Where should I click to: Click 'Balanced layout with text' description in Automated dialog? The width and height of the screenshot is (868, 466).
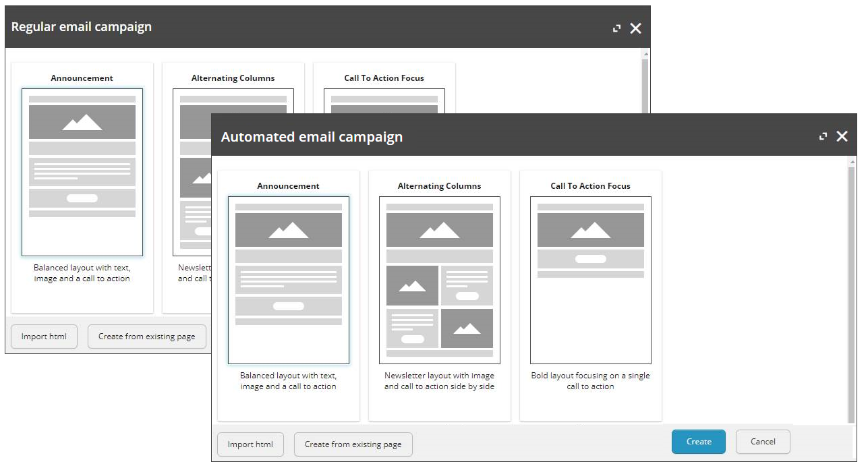pos(289,381)
